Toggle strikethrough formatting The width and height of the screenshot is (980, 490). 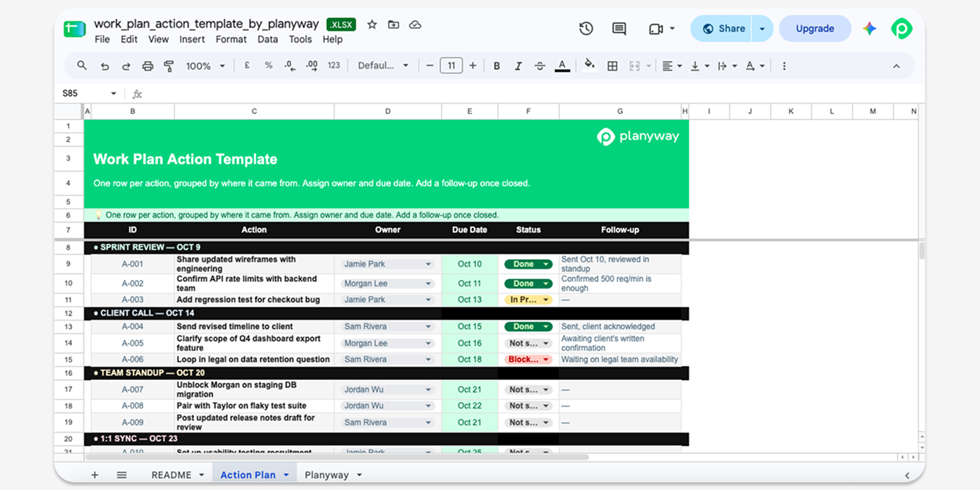540,66
